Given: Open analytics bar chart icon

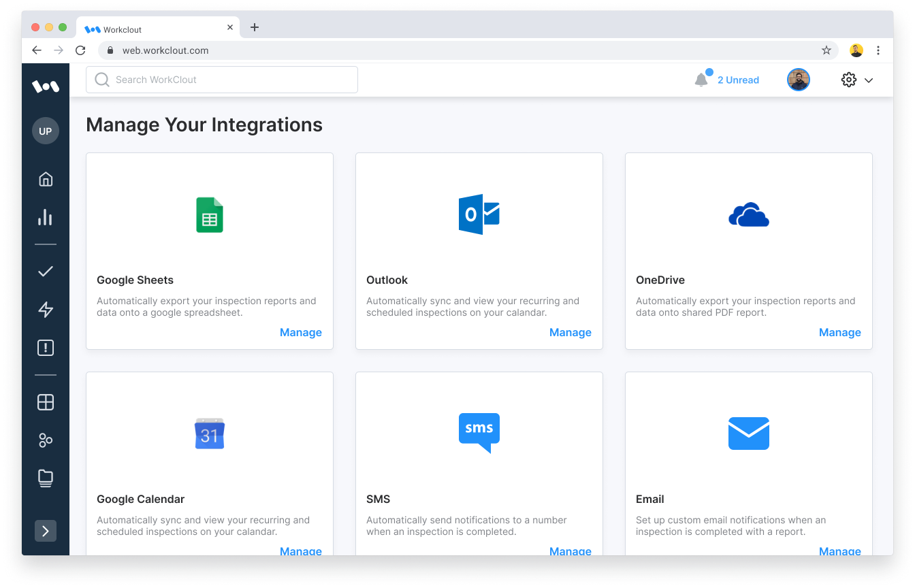Looking at the screenshot, I should coord(46,217).
